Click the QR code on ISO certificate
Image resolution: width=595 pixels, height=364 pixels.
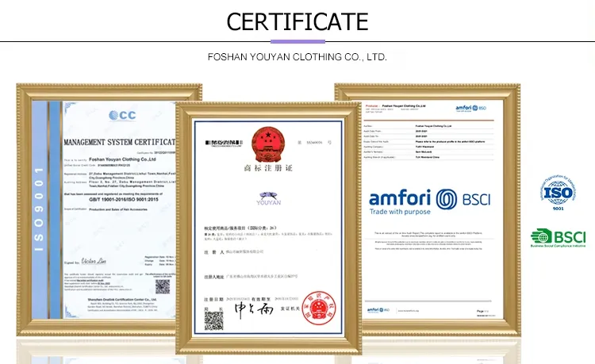163,286
